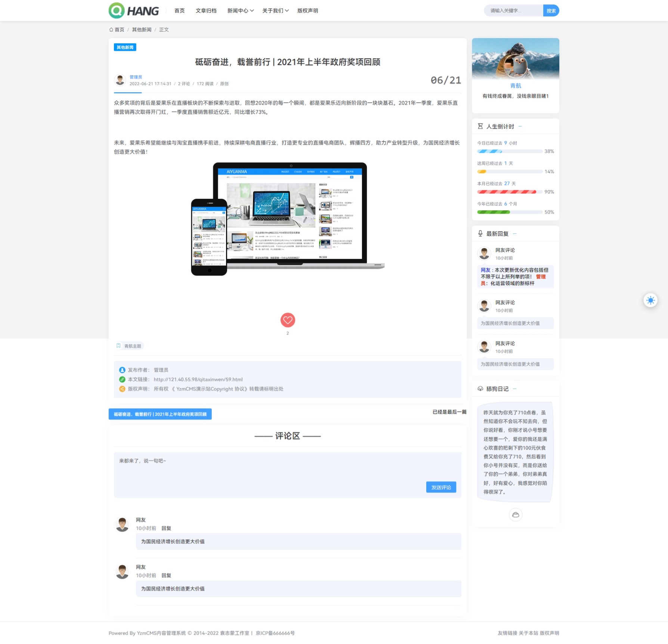Click the bookmark tag icon beside 青航主题
The height and width of the screenshot is (644, 668).
click(118, 346)
